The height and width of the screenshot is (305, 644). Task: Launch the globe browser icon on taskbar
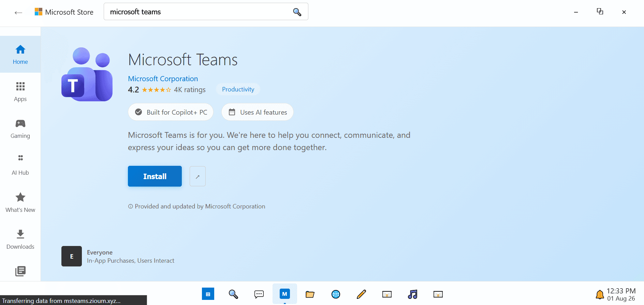click(336, 294)
